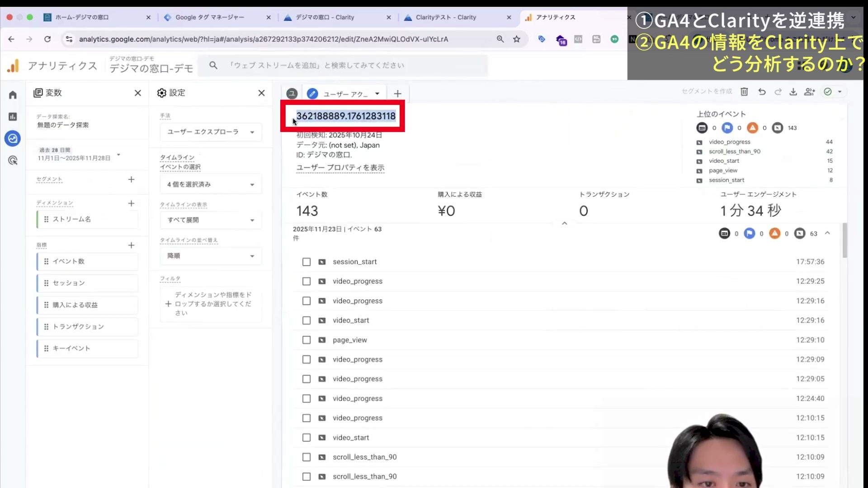
Task: Add a new segment with plus icon
Action: tap(131, 179)
